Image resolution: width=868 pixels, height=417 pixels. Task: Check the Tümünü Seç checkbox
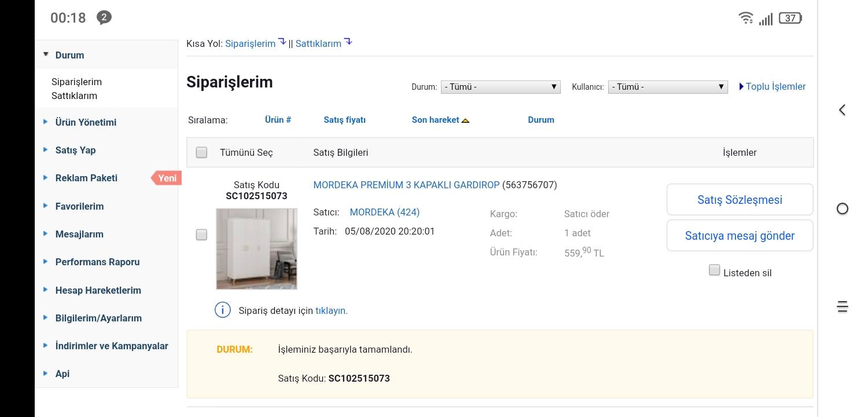click(x=201, y=152)
